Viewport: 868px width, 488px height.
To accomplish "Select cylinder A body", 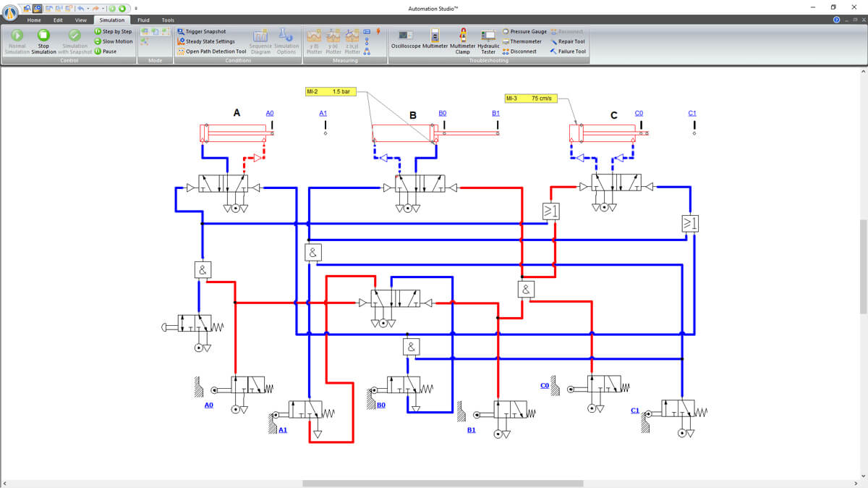I will [232, 133].
